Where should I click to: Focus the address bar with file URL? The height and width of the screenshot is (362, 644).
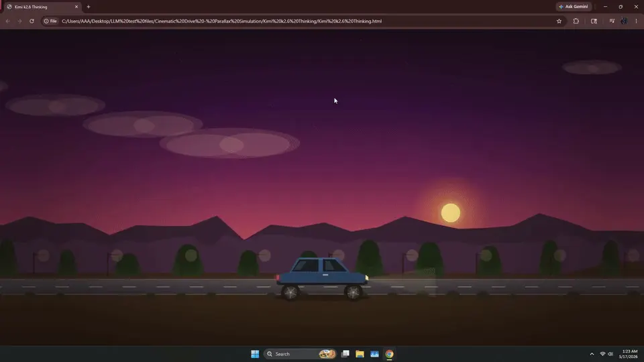click(304, 21)
